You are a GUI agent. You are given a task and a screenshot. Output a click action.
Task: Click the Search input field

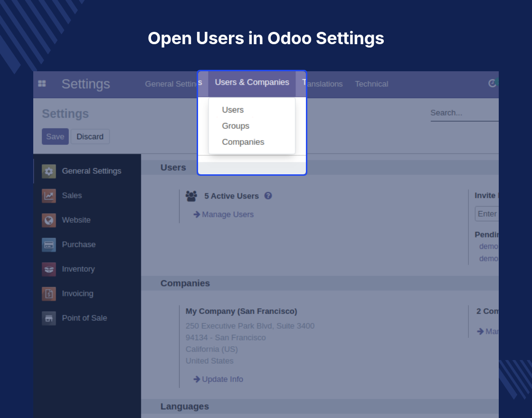click(465, 113)
